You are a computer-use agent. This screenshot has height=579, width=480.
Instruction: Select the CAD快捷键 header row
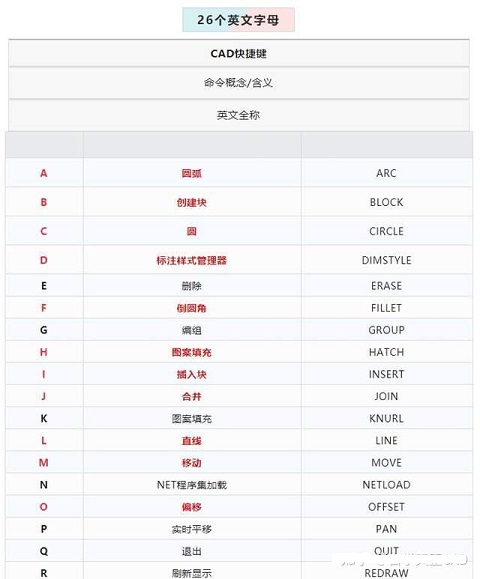(239, 54)
